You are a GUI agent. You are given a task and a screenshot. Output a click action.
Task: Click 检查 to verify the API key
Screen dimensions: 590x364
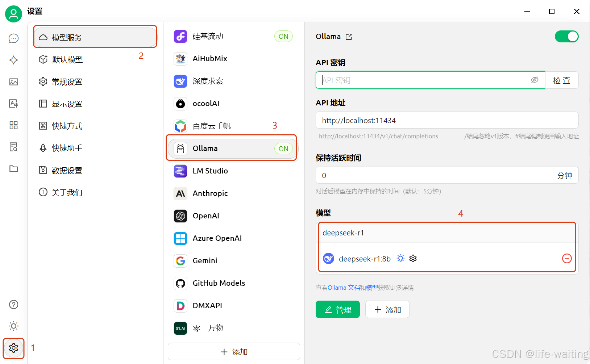click(x=562, y=80)
